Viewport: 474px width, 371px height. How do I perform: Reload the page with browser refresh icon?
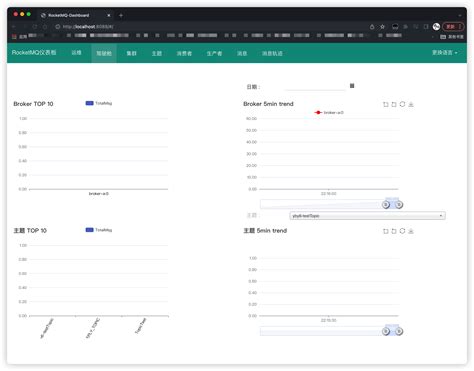pyautogui.click(x=35, y=27)
